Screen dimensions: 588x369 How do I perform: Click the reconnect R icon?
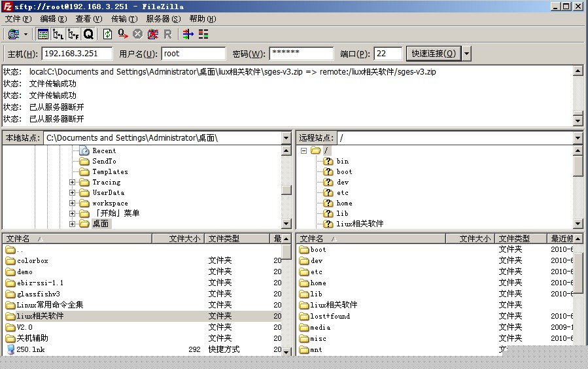point(167,35)
